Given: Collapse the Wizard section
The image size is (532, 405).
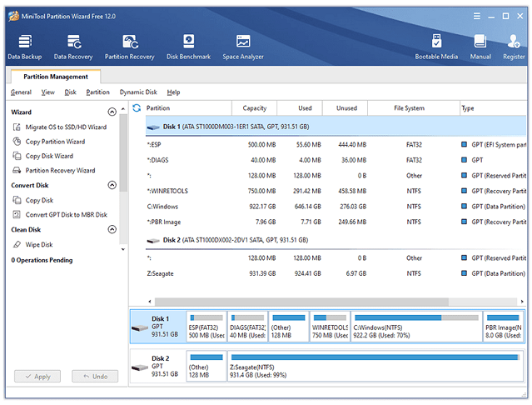Looking at the screenshot, I should coord(112,112).
